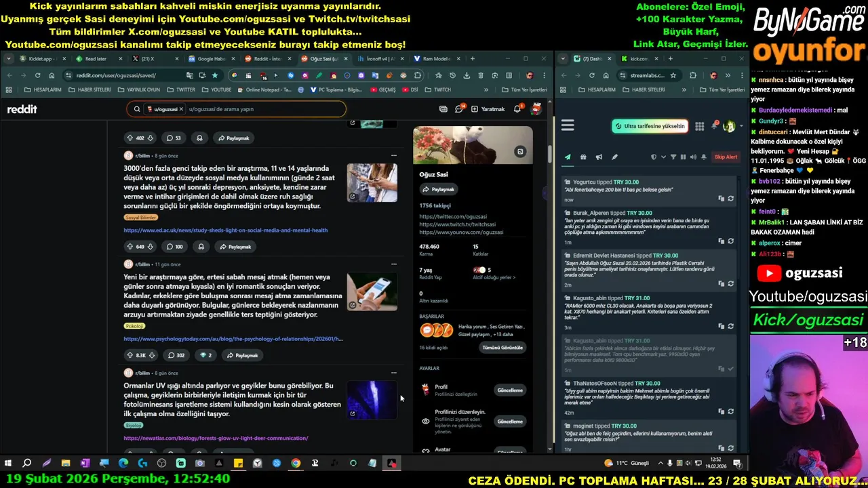Open the 302 comments on messaging post
868x488 pixels.
click(x=176, y=355)
